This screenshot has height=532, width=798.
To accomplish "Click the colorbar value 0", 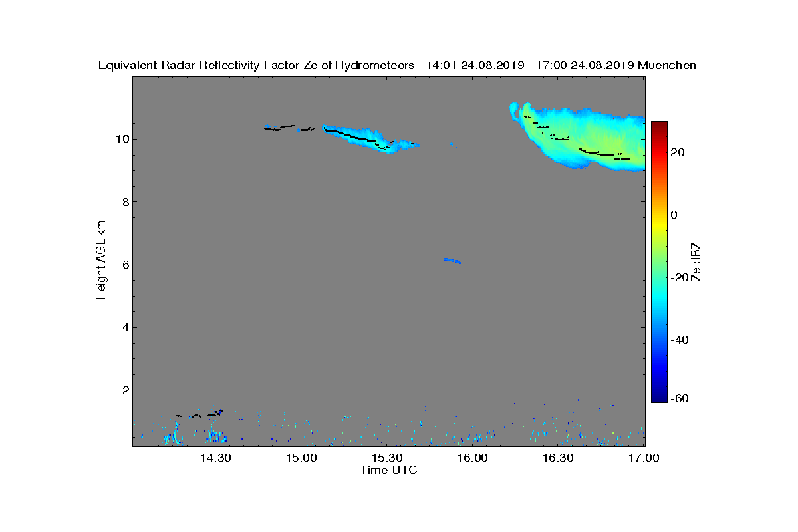I will [x=674, y=215].
